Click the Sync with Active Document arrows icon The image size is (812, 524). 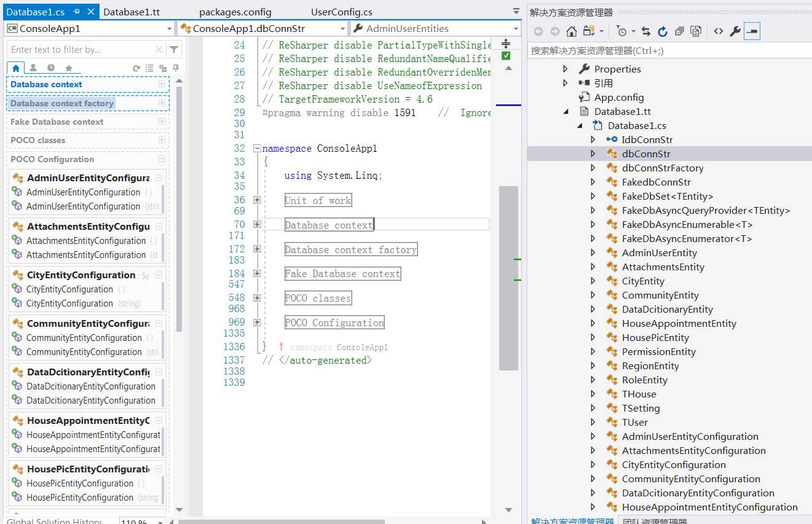646,31
